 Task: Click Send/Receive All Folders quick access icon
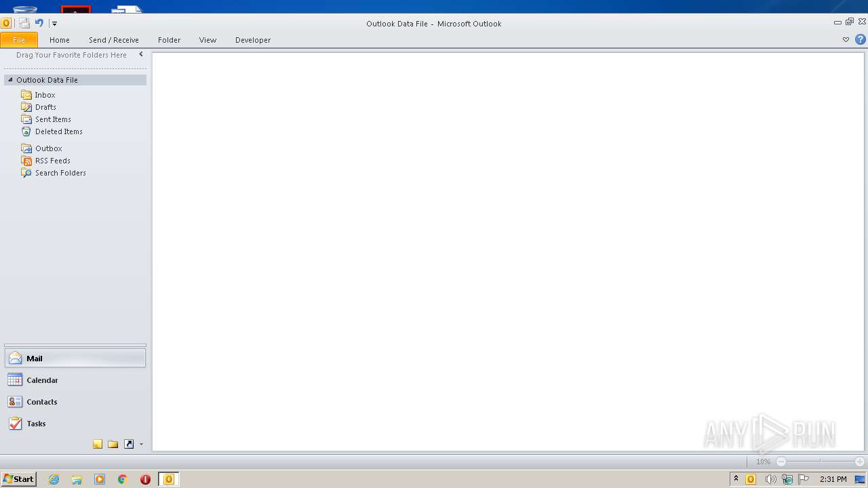pos(24,23)
